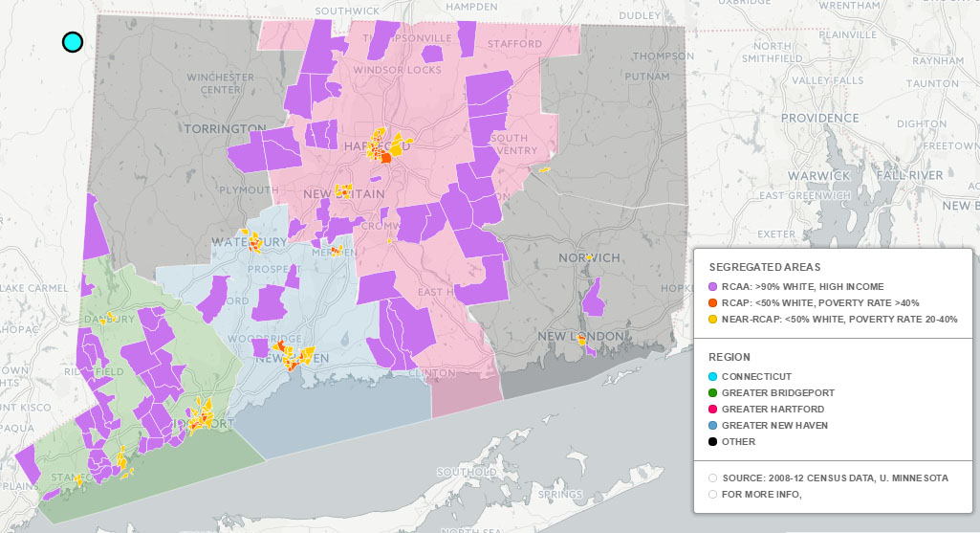980x533 pixels.
Task: Select the black Other legend dot
Action: pos(713,441)
